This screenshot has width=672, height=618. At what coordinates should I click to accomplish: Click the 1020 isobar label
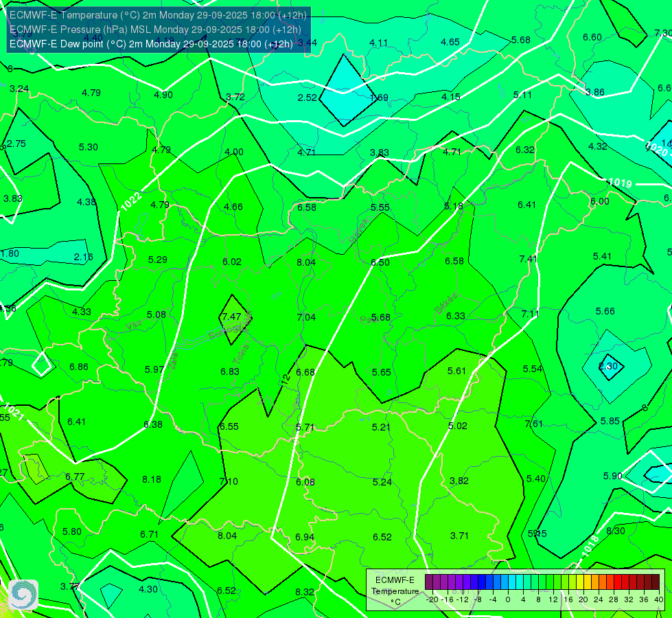pos(657,148)
